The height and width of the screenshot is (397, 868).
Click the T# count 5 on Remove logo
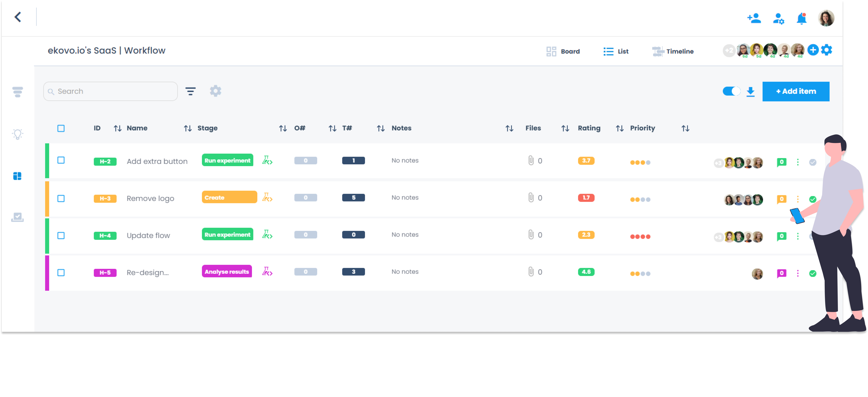pyautogui.click(x=353, y=198)
